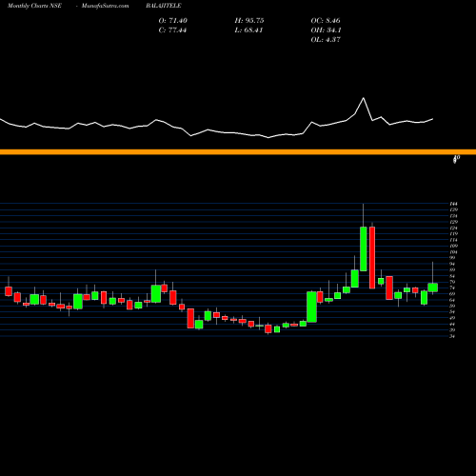The height and width of the screenshot is (476, 476).
Task: Click the tallest green candlestick body
Action: tap(364, 249)
